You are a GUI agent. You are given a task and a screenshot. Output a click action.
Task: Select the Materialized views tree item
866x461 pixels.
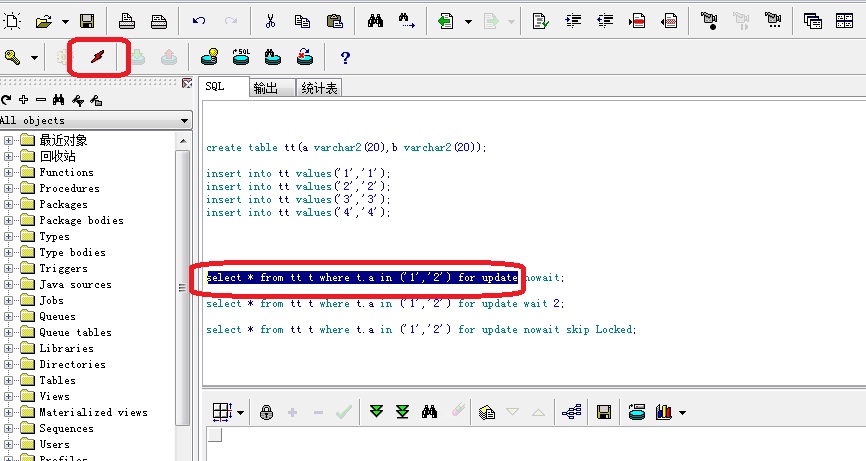(x=93, y=412)
